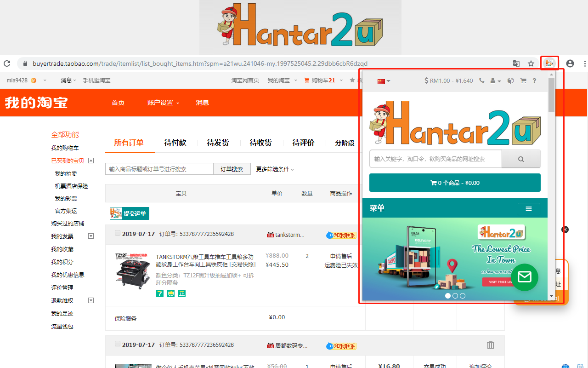Click the dollar exchange rate RM1.00 - ¥1.640
This screenshot has height=368, width=588.
pos(448,80)
